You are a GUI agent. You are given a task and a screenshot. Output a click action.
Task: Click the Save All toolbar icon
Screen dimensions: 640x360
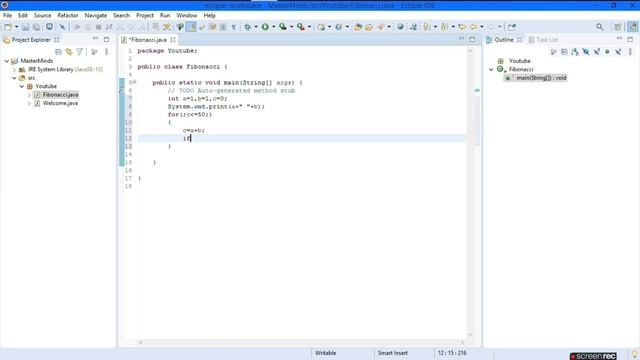pos(36,27)
